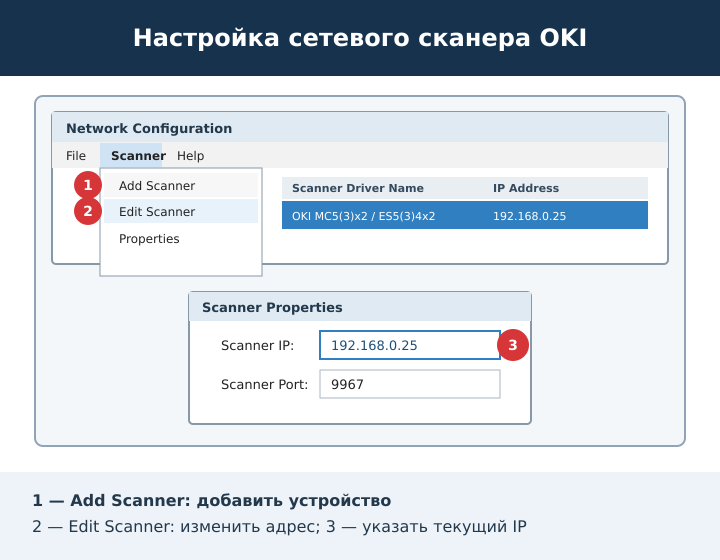This screenshot has width=720, height=560.
Task: Click the Network Configuration title bar
Action: click(x=360, y=127)
